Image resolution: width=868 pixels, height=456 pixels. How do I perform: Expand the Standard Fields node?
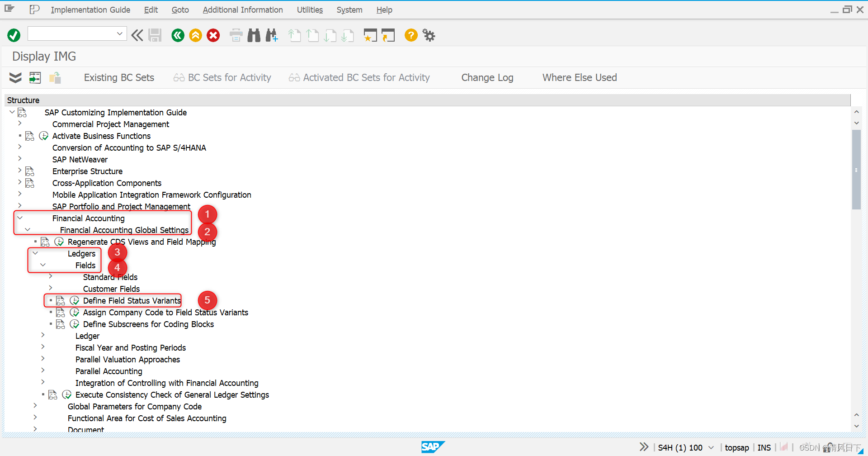[51, 276]
